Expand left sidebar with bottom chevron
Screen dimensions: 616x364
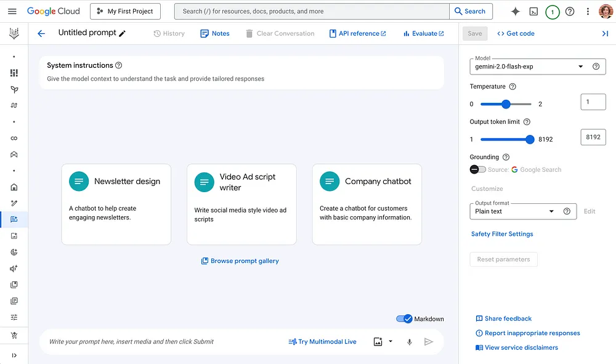tap(14, 355)
